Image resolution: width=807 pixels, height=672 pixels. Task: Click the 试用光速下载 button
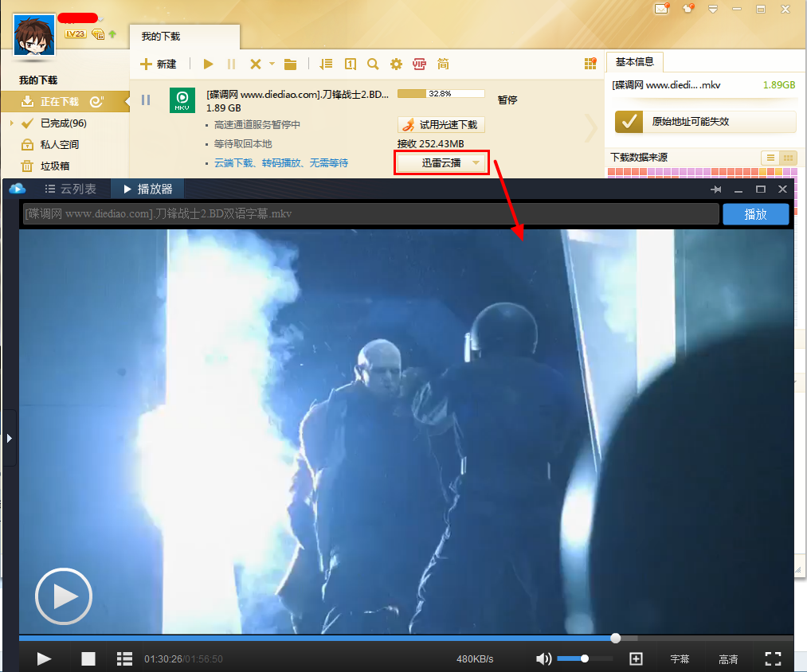441,124
